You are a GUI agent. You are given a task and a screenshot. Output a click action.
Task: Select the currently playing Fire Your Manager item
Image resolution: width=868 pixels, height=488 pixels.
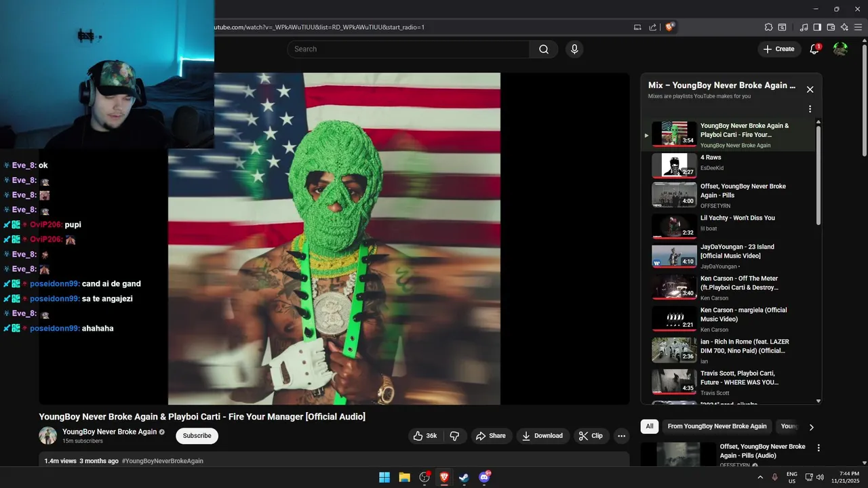click(x=729, y=135)
